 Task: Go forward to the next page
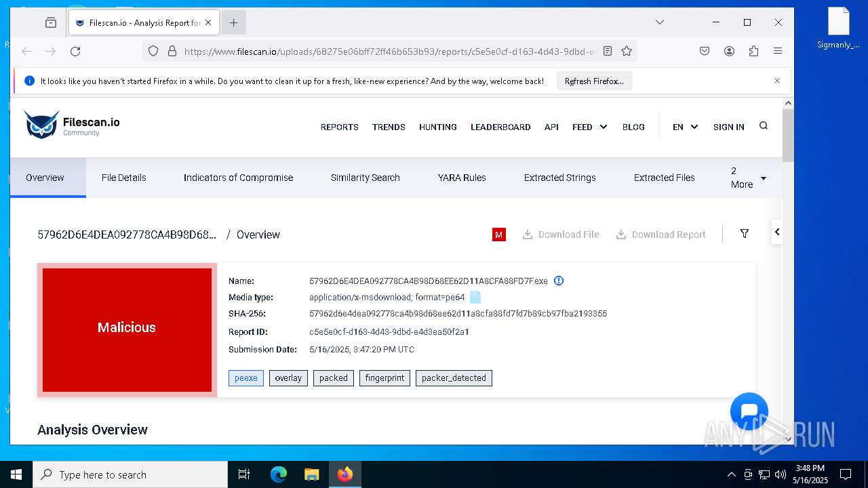click(51, 51)
